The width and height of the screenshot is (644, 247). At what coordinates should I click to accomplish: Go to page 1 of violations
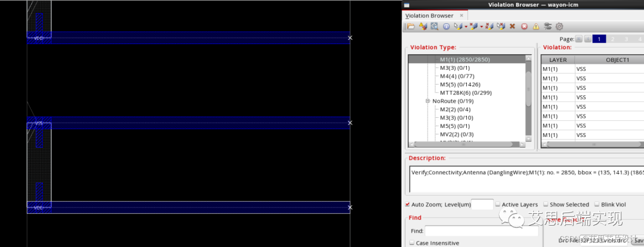click(599, 39)
